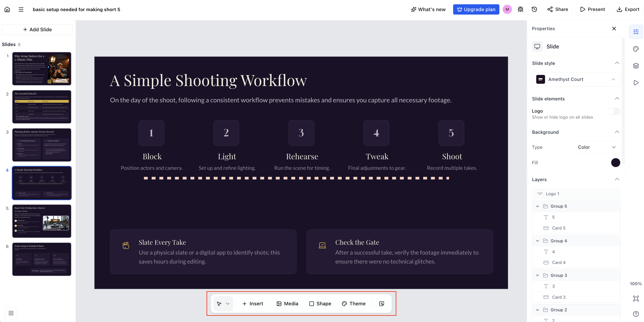Click Upgrade plan button

tap(476, 9)
